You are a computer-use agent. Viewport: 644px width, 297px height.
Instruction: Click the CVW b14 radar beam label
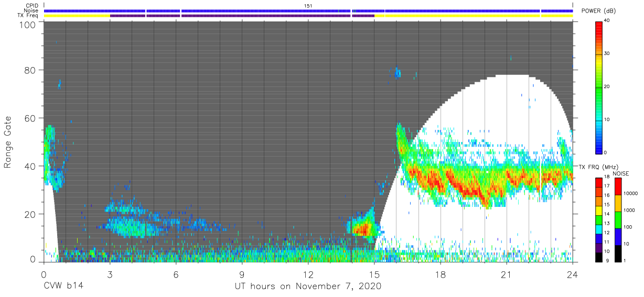[63, 286]
